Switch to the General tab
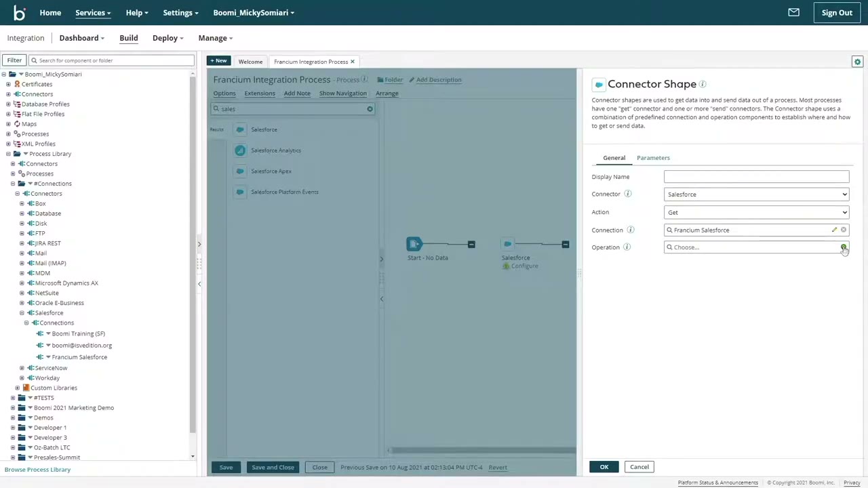Viewport: 868px width, 488px height. pos(614,158)
